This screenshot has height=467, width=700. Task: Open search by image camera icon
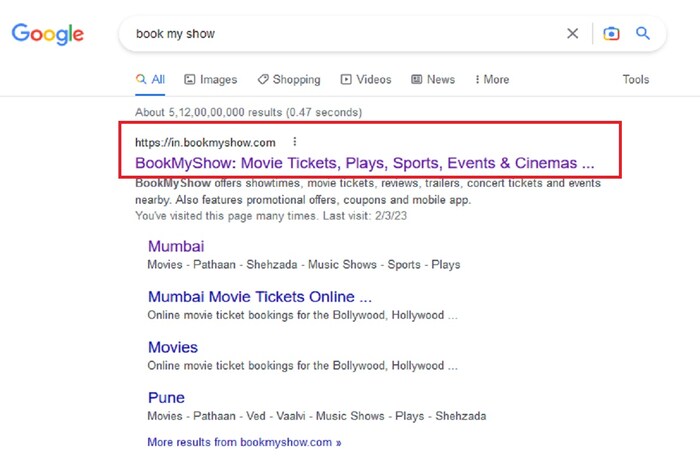click(611, 33)
